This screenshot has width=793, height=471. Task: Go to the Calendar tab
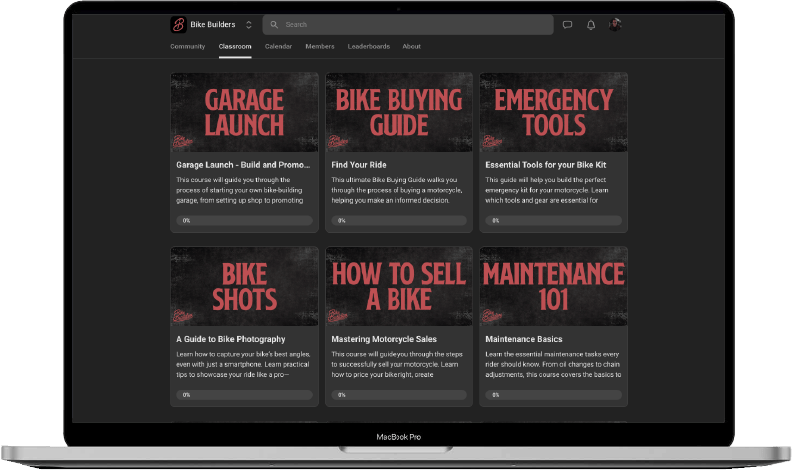[278, 46]
